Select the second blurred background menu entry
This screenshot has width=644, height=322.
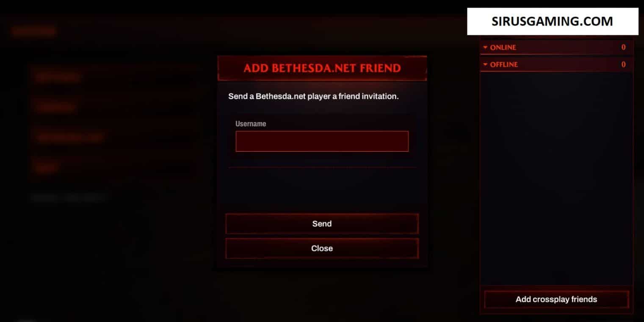[56, 107]
